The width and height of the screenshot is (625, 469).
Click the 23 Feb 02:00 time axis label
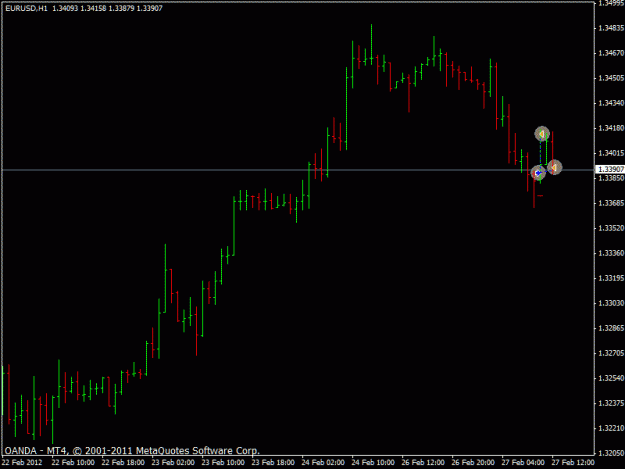(173, 463)
